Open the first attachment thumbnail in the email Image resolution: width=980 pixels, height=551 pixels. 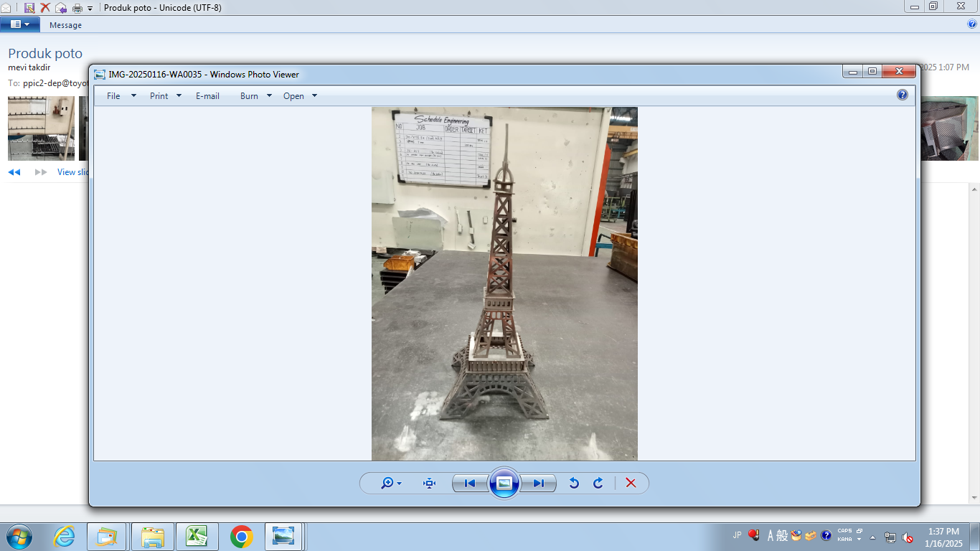click(41, 128)
